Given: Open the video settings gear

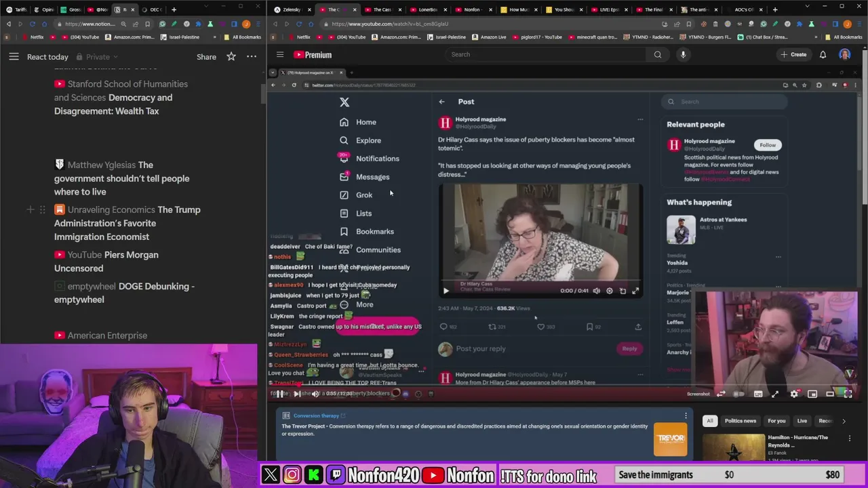Looking at the screenshot, I should (794, 394).
